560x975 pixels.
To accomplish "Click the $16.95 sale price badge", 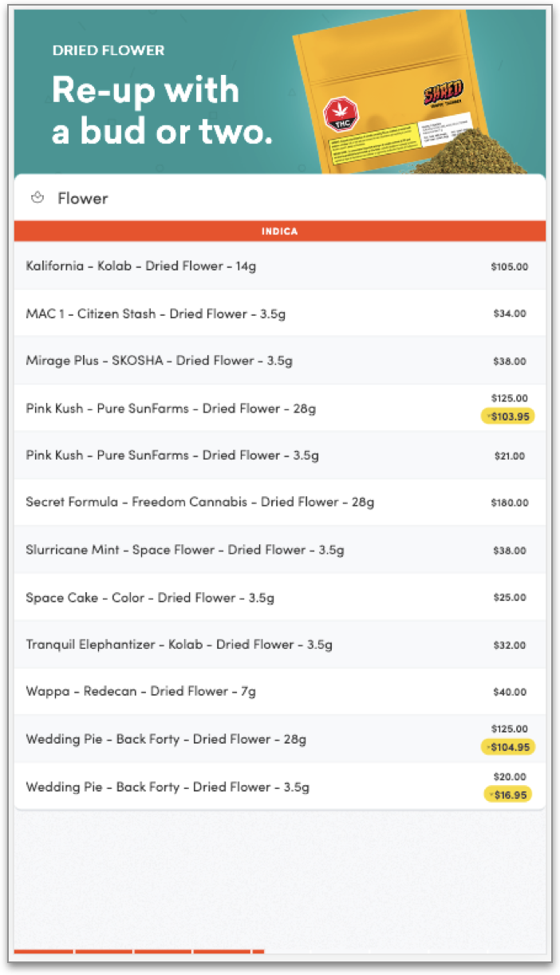I will (507, 795).
